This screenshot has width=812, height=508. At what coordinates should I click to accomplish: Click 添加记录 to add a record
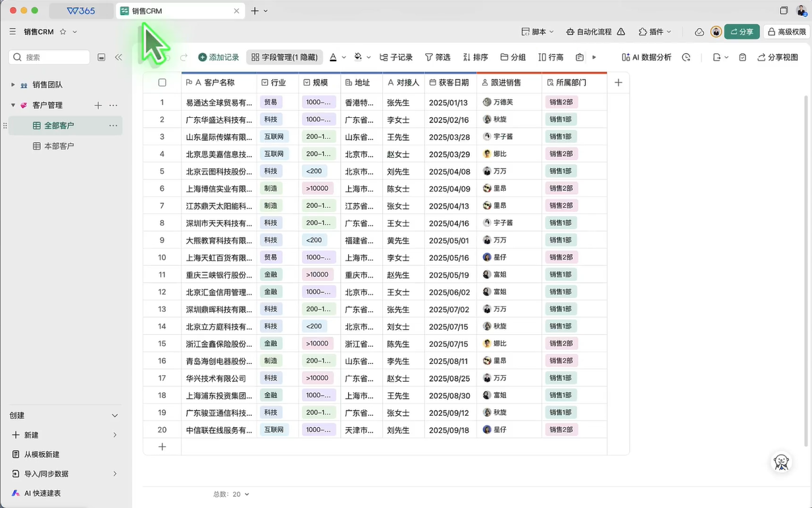(218, 57)
